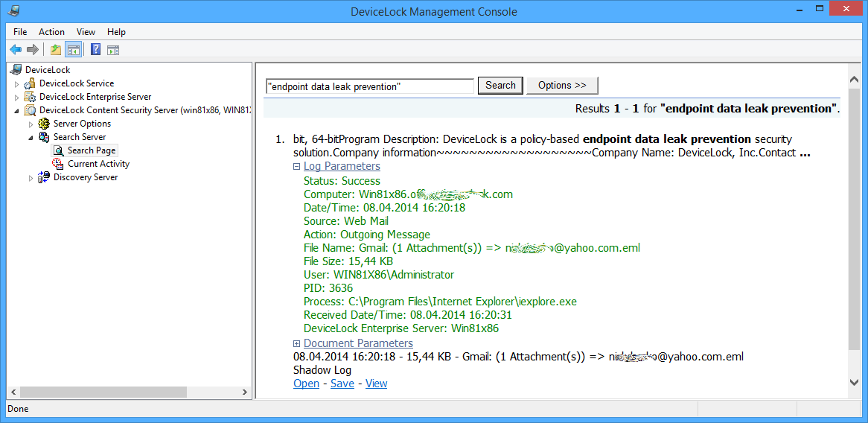This screenshot has height=423, width=868.
Task: Open the Help question mark toolbar icon
Action: pyautogui.click(x=95, y=50)
